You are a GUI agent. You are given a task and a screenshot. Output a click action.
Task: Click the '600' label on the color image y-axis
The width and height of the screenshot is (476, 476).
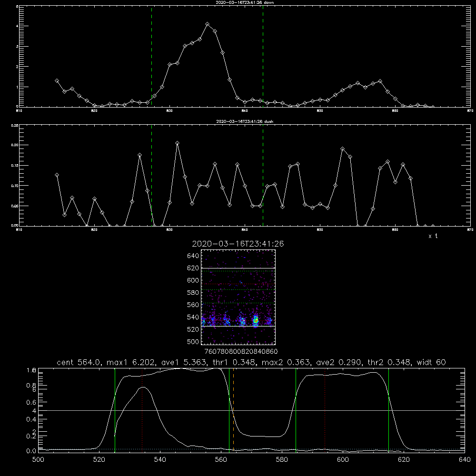point(193,280)
